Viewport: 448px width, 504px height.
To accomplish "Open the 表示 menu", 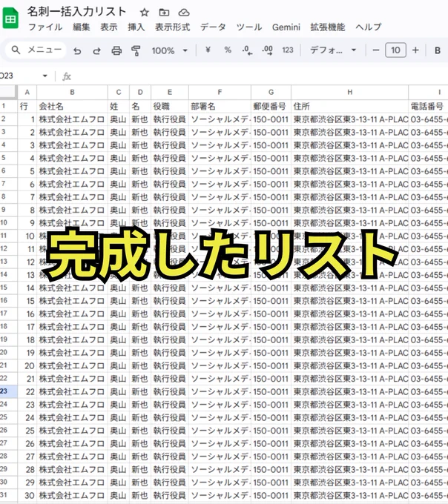I will pyautogui.click(x=109, y=27).
